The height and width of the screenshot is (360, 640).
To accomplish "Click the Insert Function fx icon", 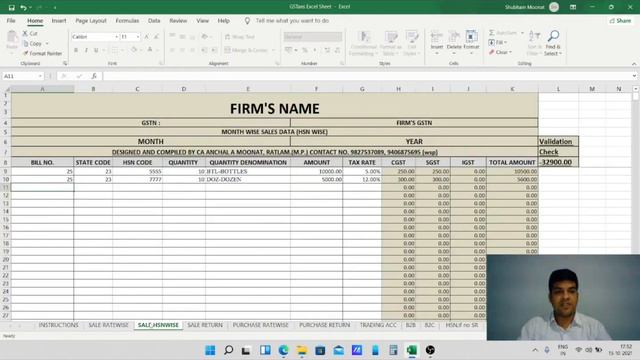I will click(x=94, y=76).
